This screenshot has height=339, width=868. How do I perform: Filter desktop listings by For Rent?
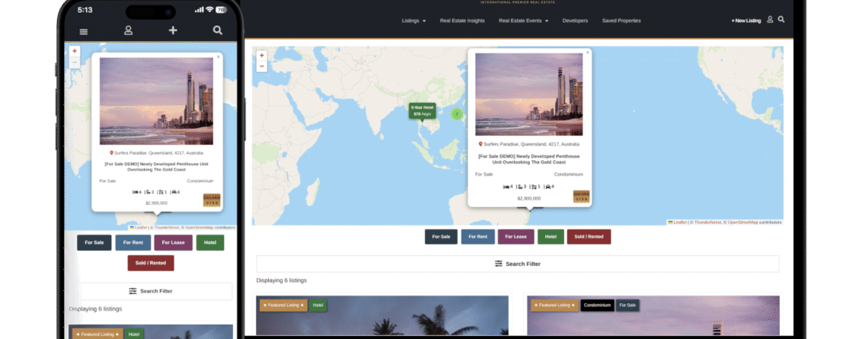(x=477, y=236)
